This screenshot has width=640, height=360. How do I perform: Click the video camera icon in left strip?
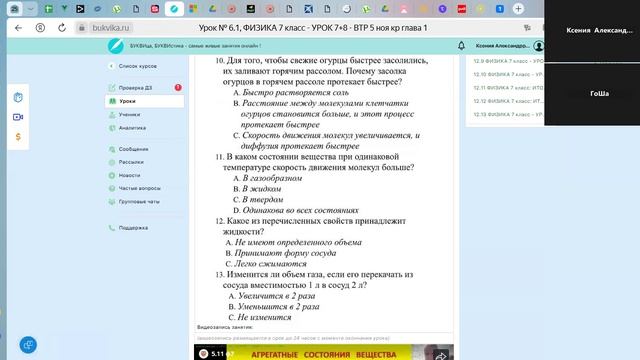(18, 117)
